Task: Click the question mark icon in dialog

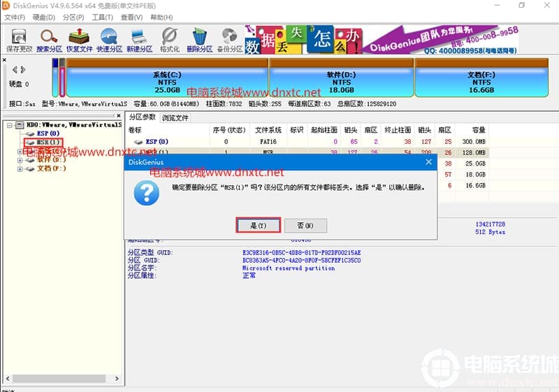Action: point(147,193)
